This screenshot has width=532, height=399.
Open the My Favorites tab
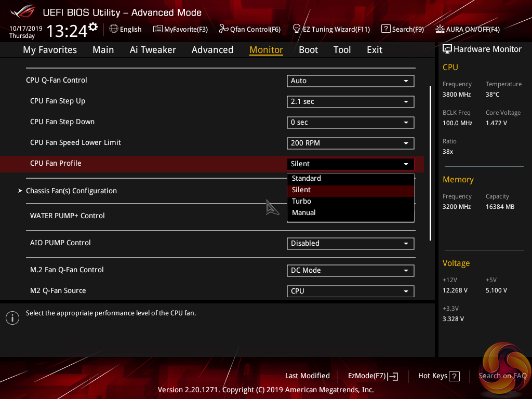50,50
